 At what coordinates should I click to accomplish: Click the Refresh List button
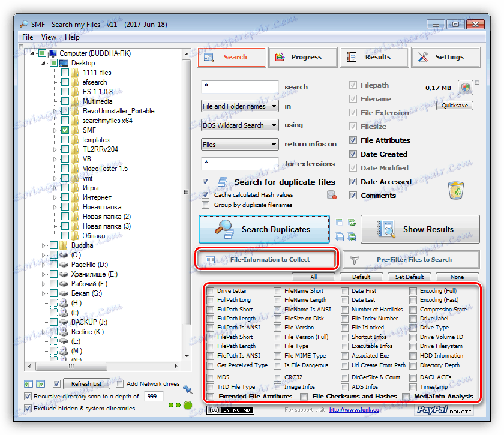coord(86,383)
